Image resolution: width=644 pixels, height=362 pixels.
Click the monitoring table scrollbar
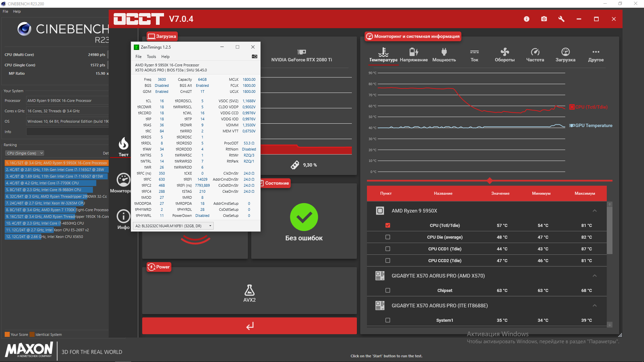tap(610, 231)
